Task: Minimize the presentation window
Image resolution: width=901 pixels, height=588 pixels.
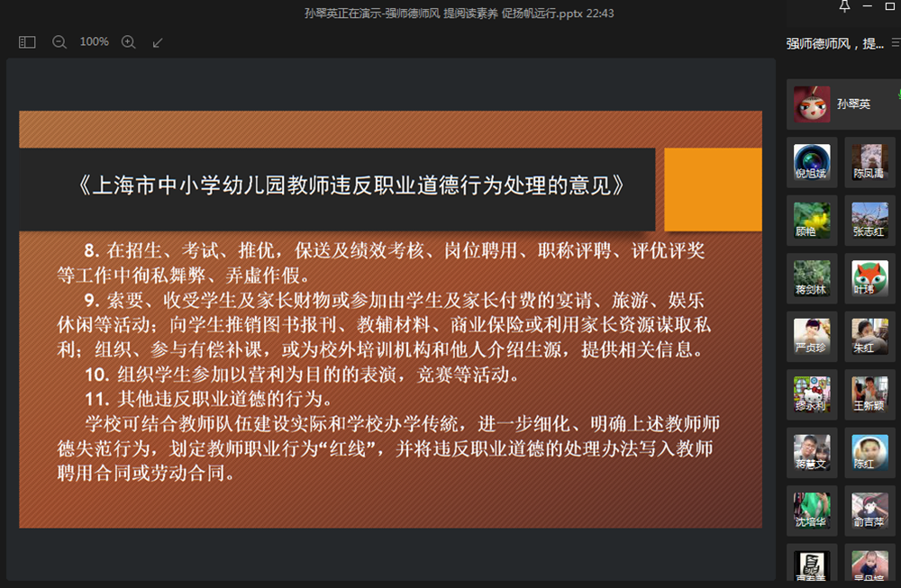Action: pyautogui.click(x=868, y=6)
